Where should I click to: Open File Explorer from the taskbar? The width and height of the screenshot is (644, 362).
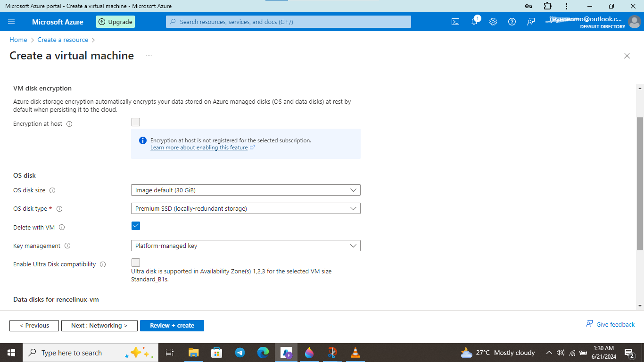pyautogui.click(x=193, y=353)
